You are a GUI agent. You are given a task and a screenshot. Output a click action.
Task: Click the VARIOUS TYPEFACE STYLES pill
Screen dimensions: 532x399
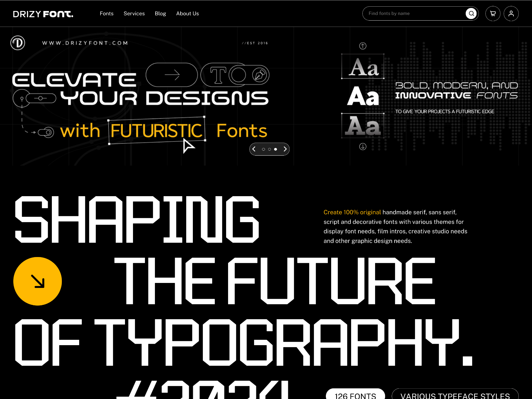(455, 394)
